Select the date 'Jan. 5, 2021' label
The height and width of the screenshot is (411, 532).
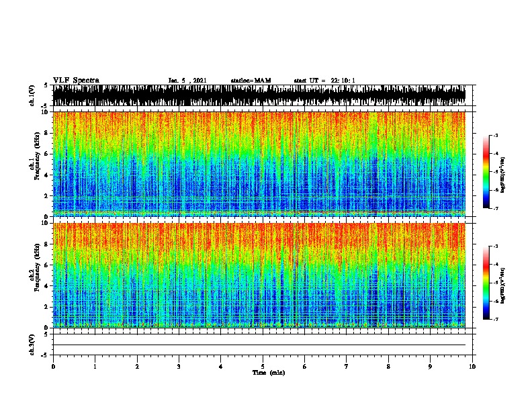pos(187,81)
